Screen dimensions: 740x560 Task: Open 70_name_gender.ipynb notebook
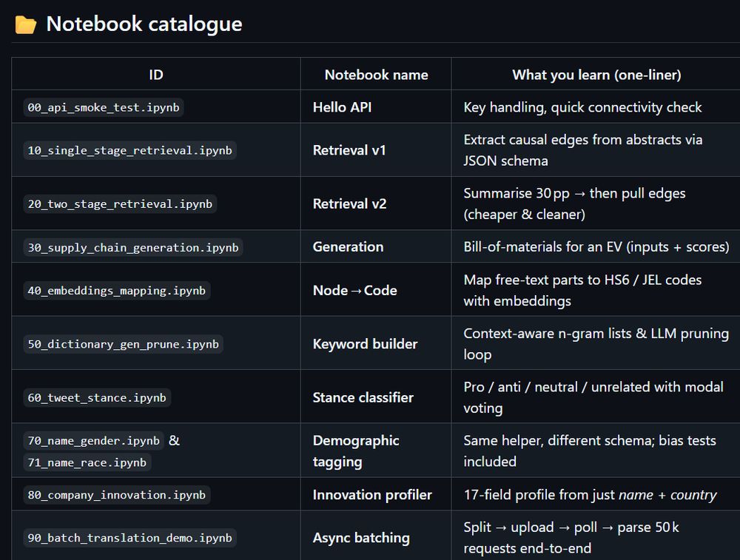93,441
